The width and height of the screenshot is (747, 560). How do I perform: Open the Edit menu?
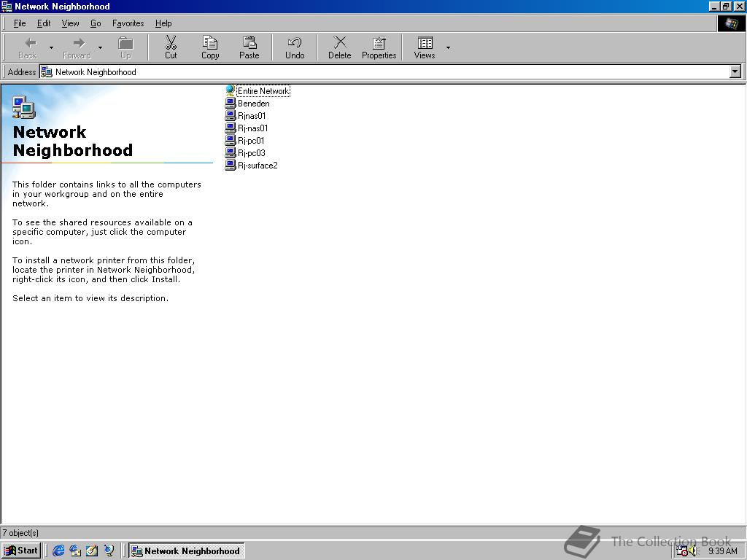coord(44,23)
